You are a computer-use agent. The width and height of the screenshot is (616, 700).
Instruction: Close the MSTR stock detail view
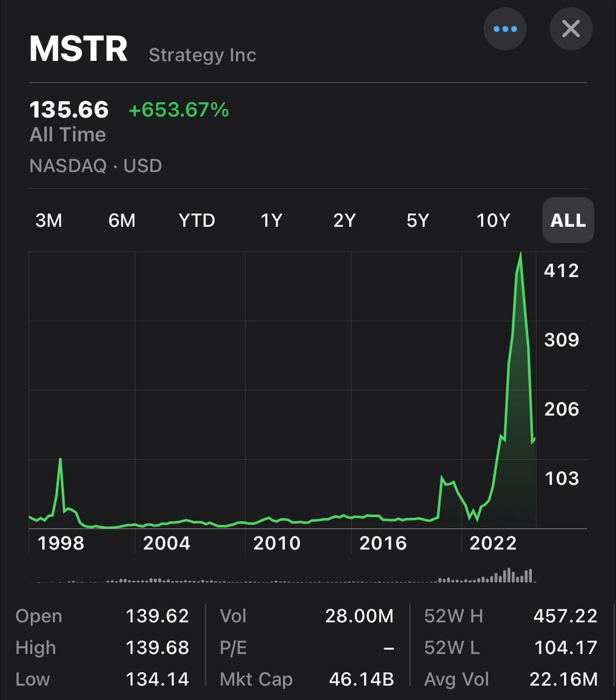[571, 29]
